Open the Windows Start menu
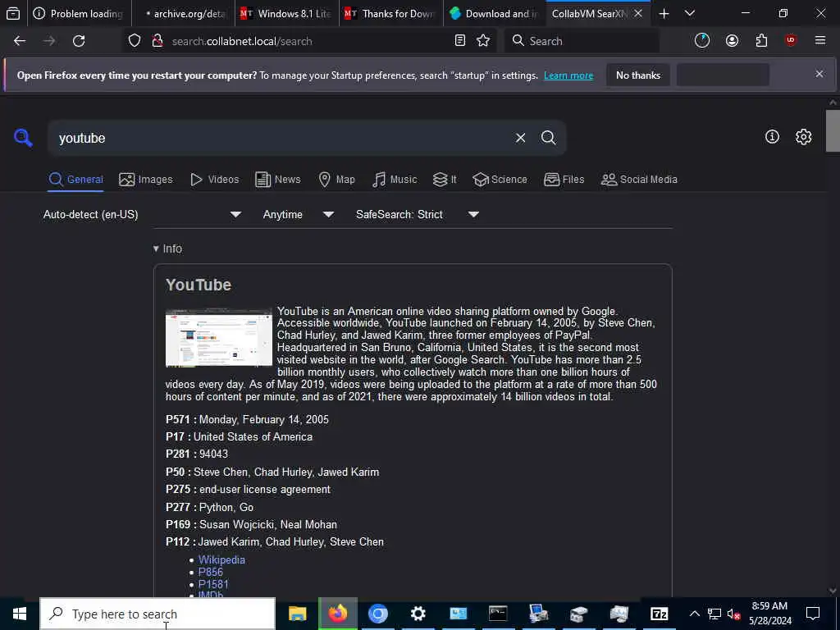This screenshot has height=630, width=840. (x=20, y=614)
